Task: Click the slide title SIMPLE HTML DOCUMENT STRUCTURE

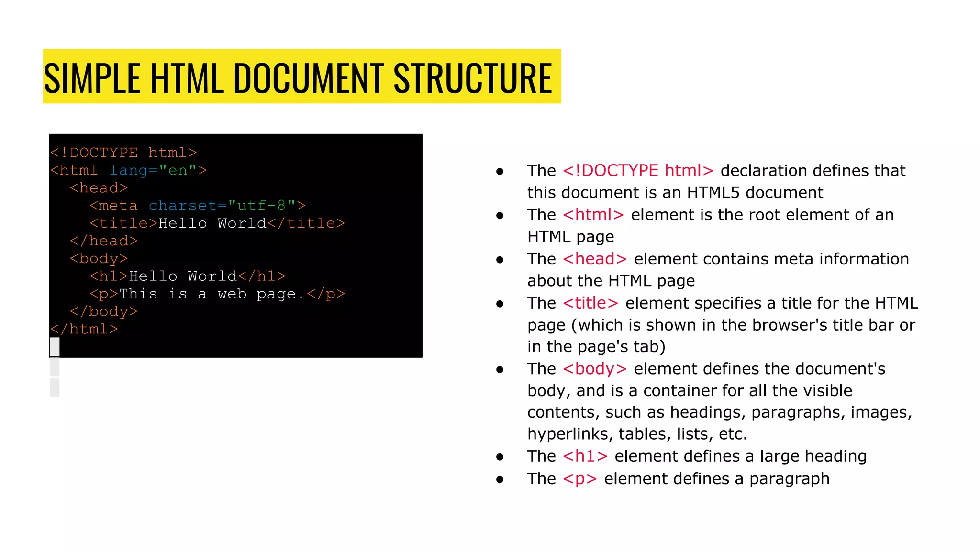Action: 298,78
